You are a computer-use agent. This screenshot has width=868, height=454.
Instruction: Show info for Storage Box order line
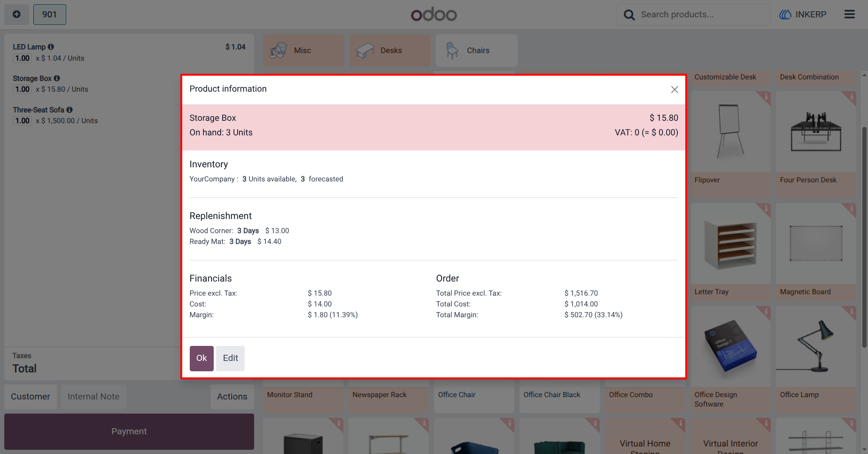pyautogui.click(x=57, y=78)
